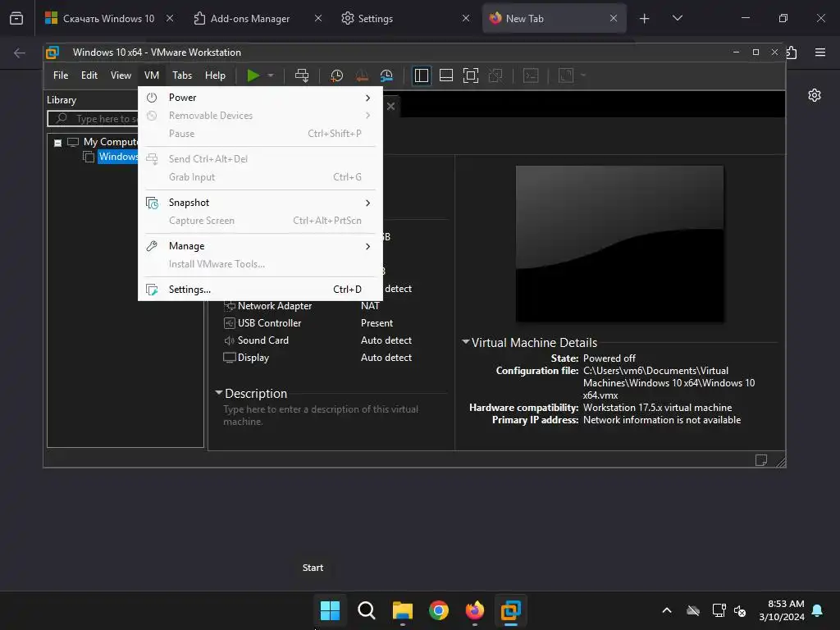
Task: Open the Tabs menu
Action: [x=182, y=75]
